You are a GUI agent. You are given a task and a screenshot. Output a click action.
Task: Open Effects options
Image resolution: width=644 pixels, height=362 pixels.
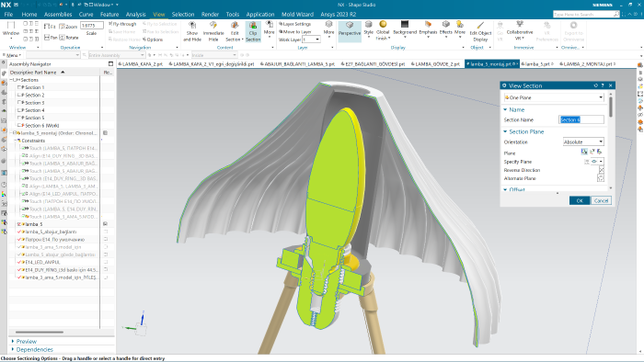[445, 28]
